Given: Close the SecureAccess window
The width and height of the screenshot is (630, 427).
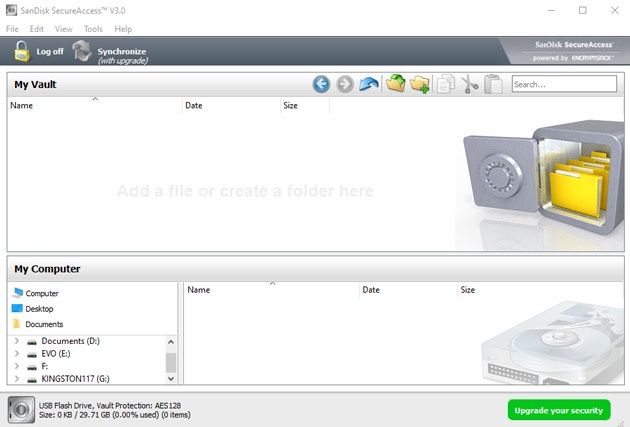Looking at the screenshot, I should 614,10.
